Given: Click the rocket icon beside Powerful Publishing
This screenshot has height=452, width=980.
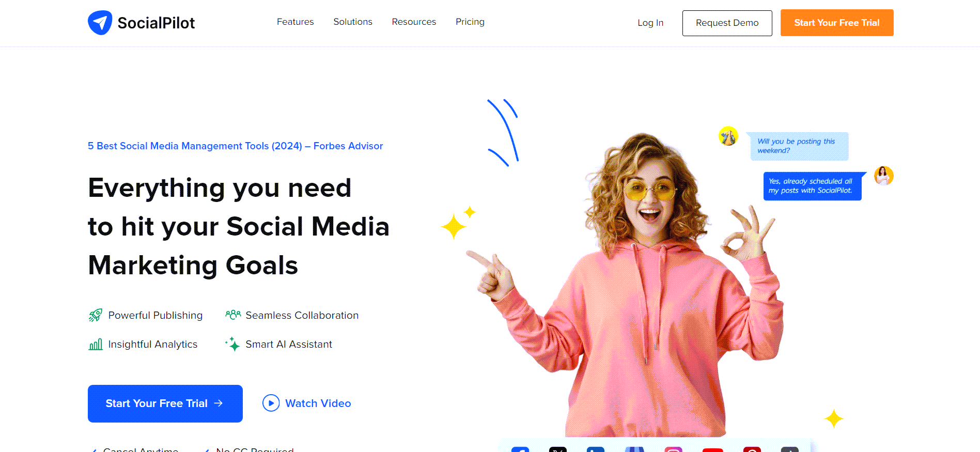Looking at the screenshot, I should (96, 315).
